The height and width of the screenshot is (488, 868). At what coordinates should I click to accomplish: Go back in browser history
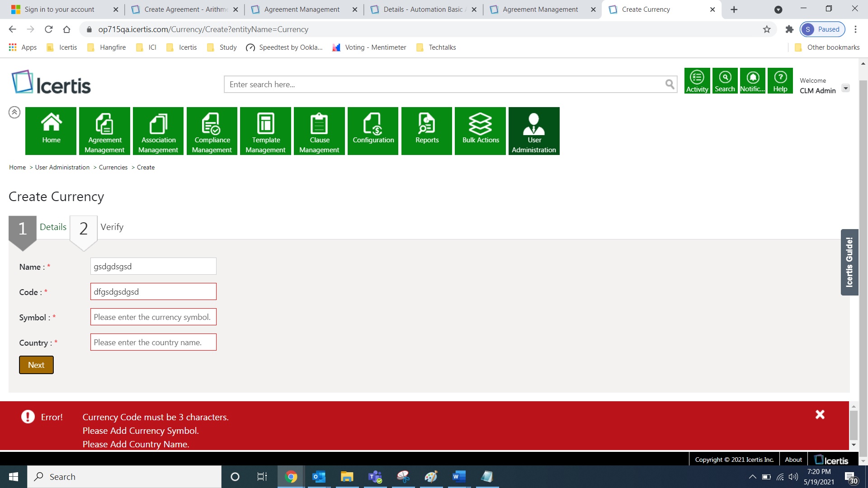(x=12, y=29)
